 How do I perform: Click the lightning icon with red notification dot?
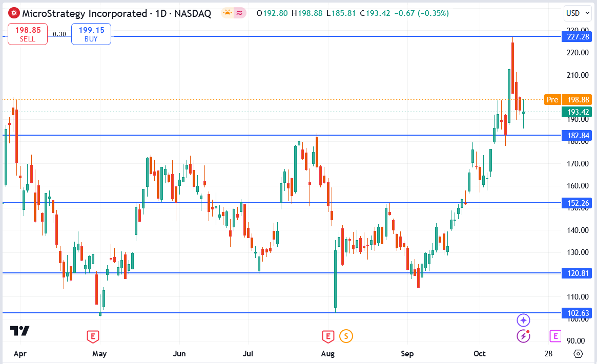tap(523, 336)
